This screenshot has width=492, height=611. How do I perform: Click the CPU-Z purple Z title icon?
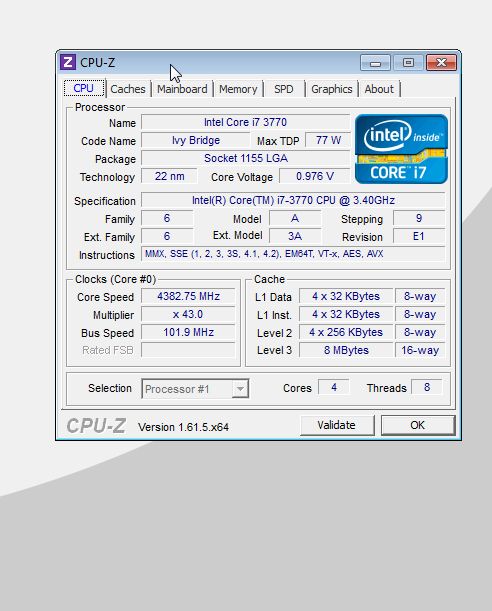coord(68,62)
